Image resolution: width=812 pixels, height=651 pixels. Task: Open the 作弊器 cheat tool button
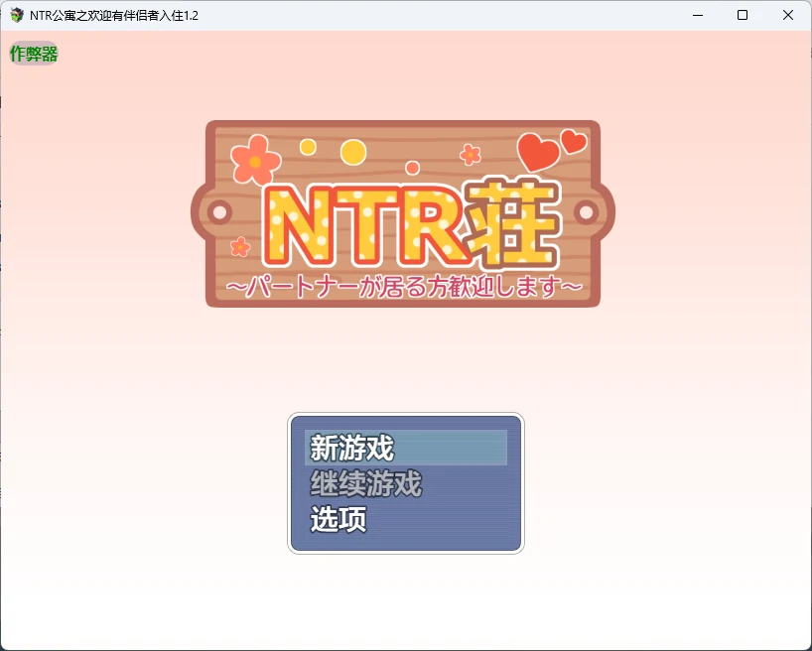(34, 54)
